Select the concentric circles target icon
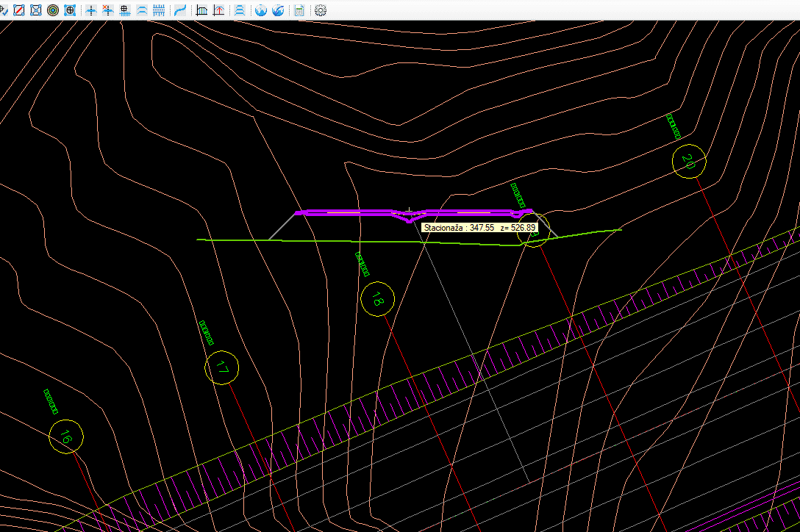800x532 pixels. click(53, 10)
